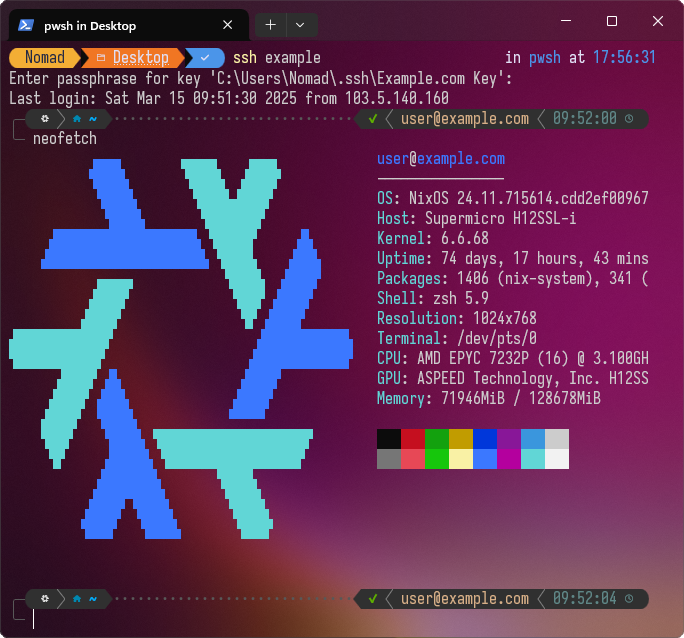Click the 'Desktop' folder link in prompt

pyautogui.click(x=140, y=58)
